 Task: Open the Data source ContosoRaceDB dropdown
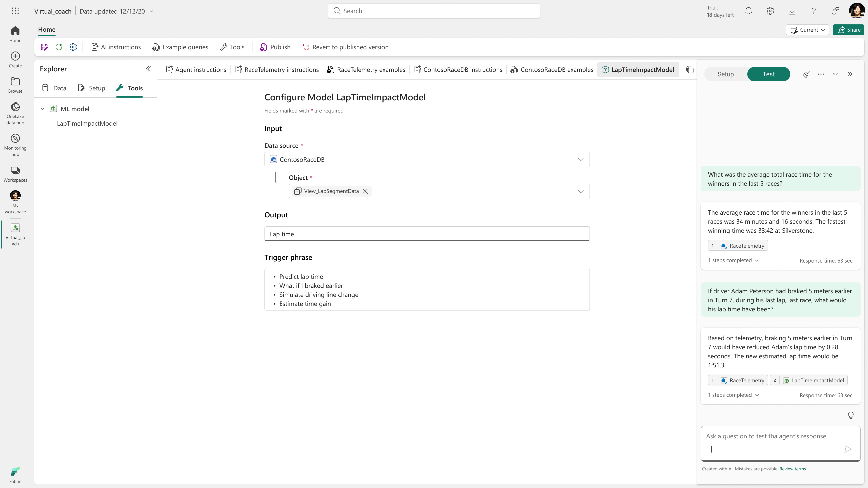point(427,159)
